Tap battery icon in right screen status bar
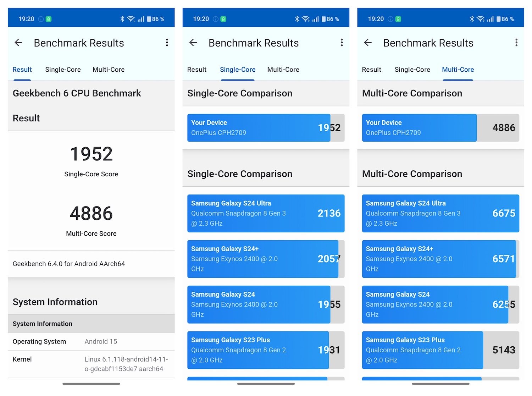The width and height of the screenshot is (532, 396). coord(499,19)
